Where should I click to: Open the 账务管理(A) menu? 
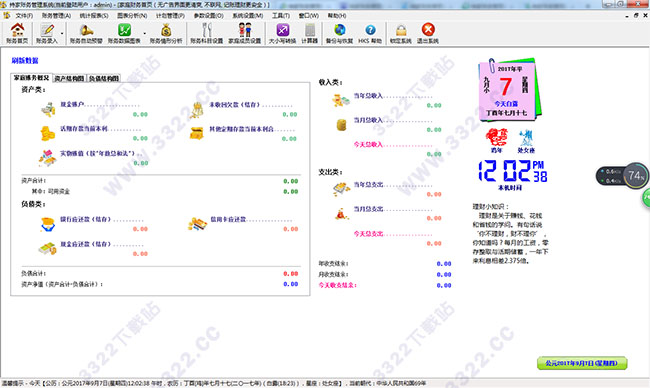(56, 15)
